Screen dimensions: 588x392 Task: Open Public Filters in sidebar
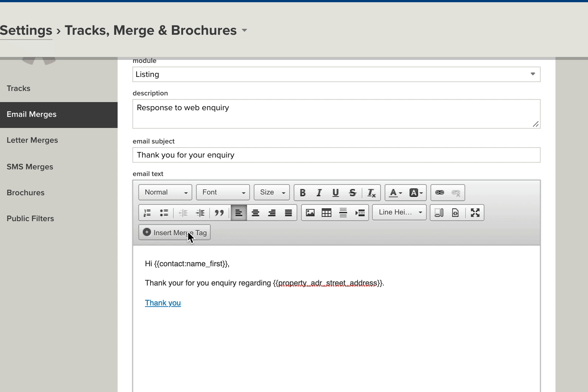[x=30, y=219]
